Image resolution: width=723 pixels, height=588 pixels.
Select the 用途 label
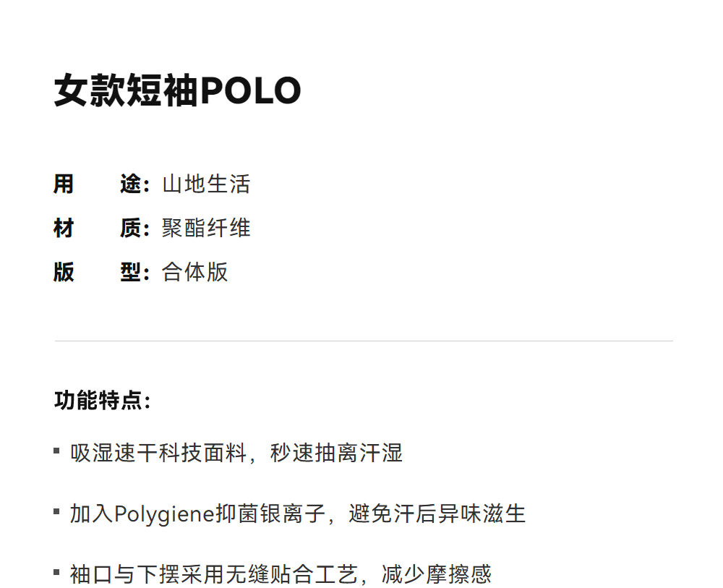100,184
